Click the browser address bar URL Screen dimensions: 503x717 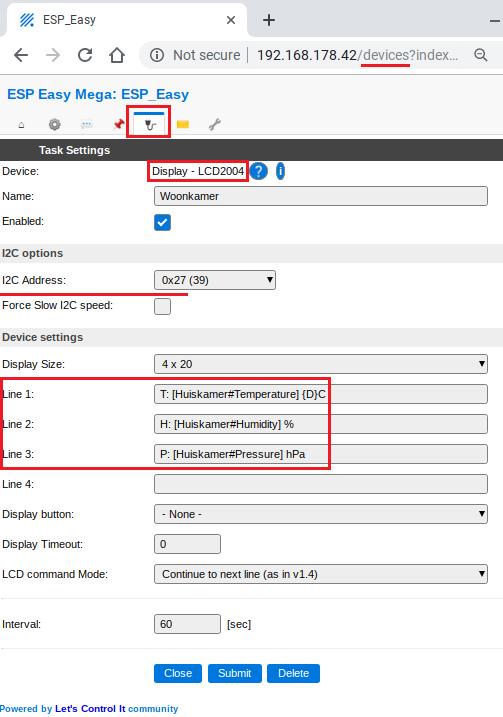click(x=357, y=55)
